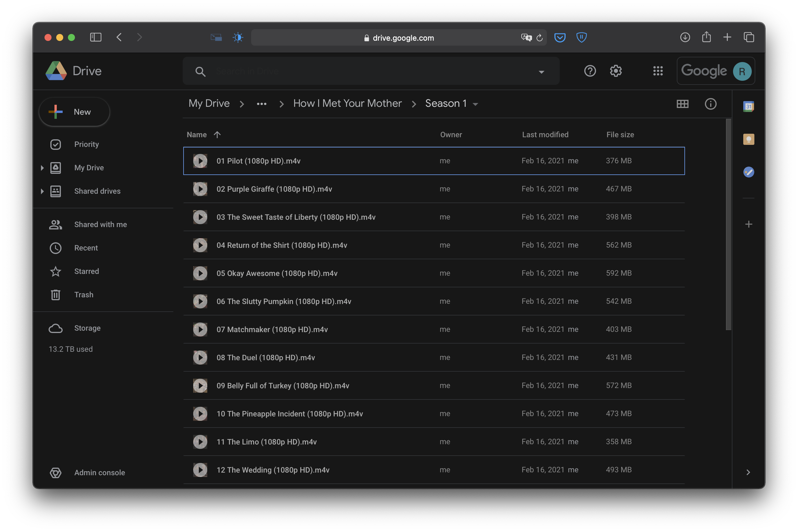Viewport: 798px width, 532px height.
Task: Open Season 1 folder dropdown menu
Action: 475,104
